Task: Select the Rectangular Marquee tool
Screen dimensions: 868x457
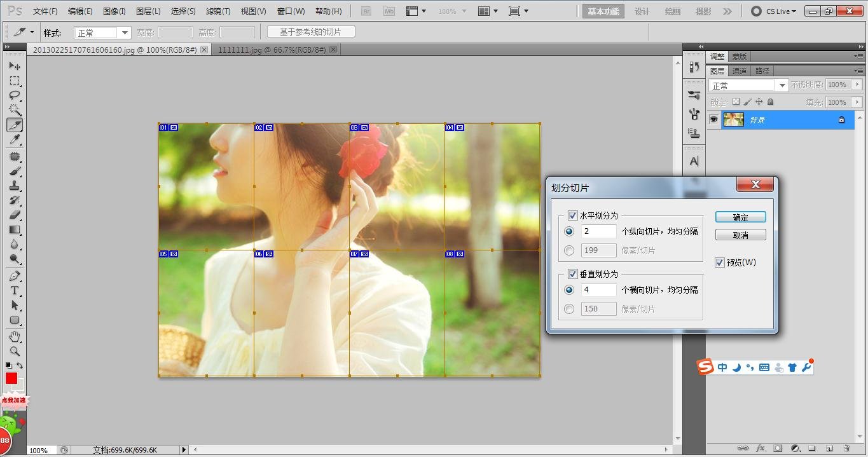Action: pos(14,81)
